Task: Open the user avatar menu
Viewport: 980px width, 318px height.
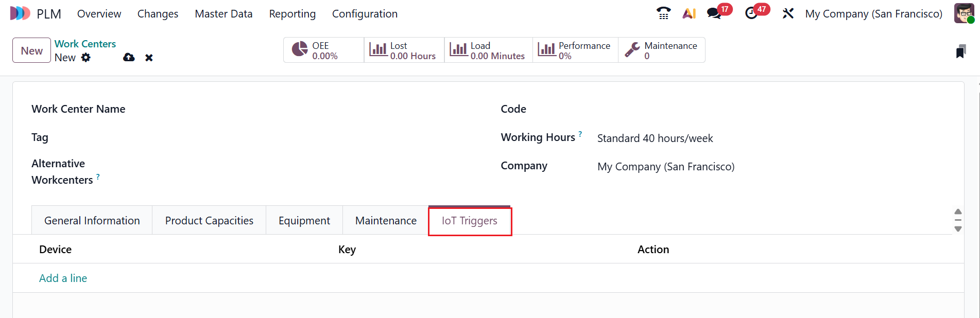Action: [964, 13]
